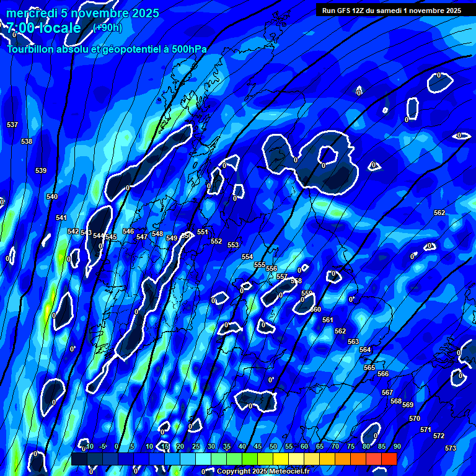Click the "(+90h)" forecast offset label
The width and height of the screenshot is (476, 476).
pyautogui.click(x=107, y=27)
